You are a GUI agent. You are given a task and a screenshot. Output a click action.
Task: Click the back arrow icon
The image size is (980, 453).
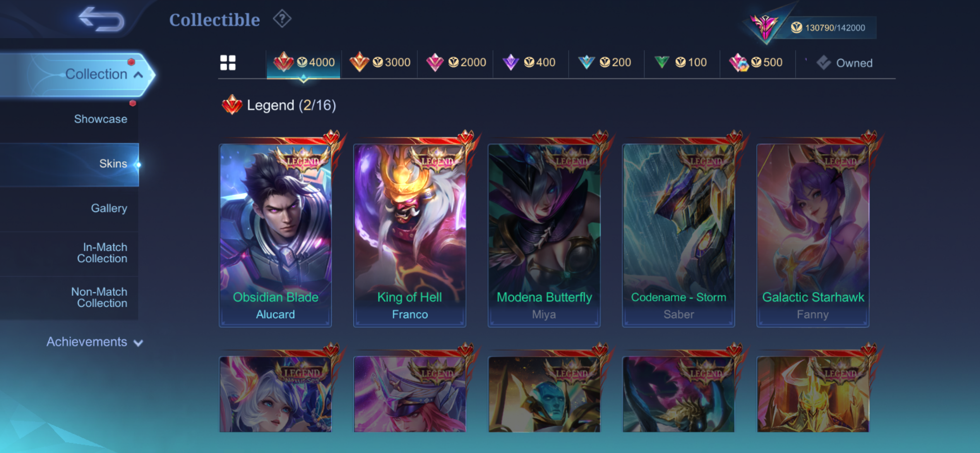tap(101, 19)
